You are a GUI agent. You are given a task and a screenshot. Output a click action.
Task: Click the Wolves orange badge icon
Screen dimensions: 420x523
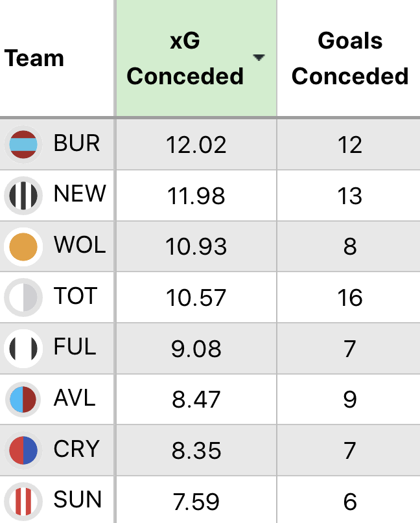click(x=23, y=246)
